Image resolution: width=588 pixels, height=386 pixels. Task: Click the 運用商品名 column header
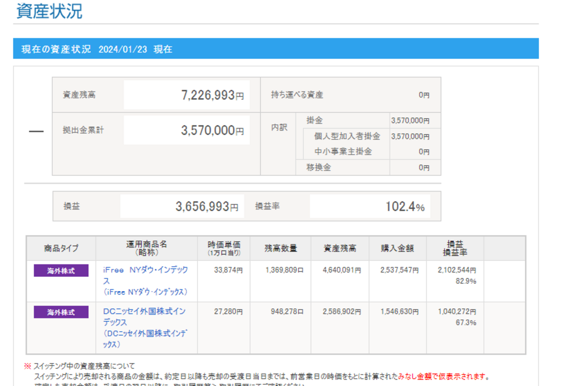pos(146,248)
